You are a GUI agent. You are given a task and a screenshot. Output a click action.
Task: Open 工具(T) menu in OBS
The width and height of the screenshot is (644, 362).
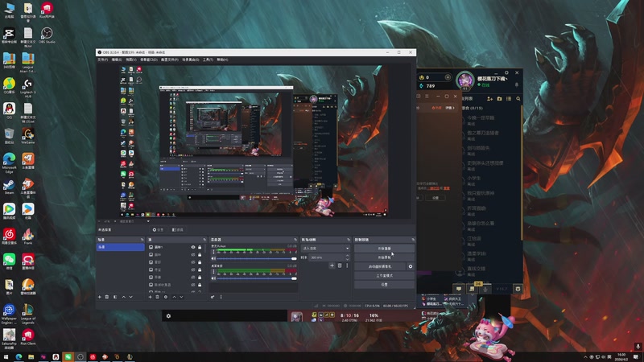(x=208, y=60)
